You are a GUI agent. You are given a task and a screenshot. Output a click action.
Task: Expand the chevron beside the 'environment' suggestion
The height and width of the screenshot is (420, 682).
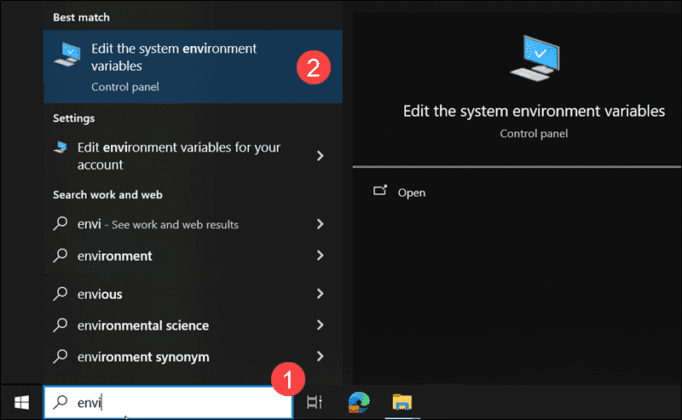pos(320,256)
